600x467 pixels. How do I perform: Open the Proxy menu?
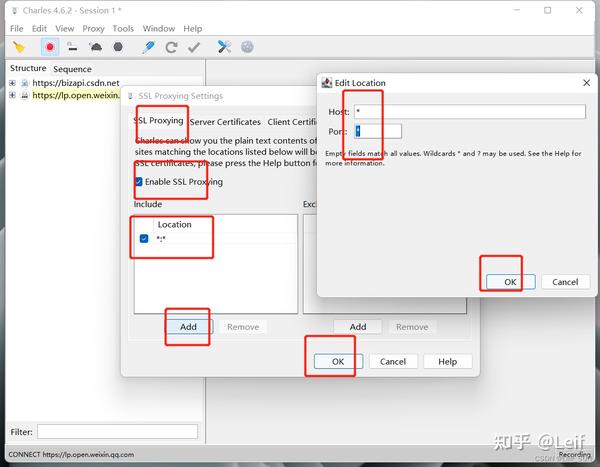click(x=93, y=29)
